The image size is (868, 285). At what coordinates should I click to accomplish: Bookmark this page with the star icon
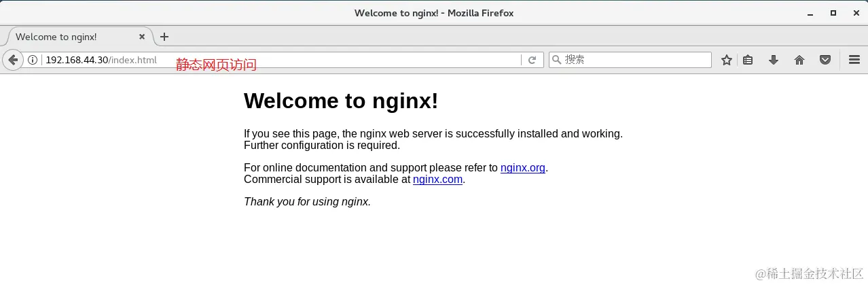(727, 60)
